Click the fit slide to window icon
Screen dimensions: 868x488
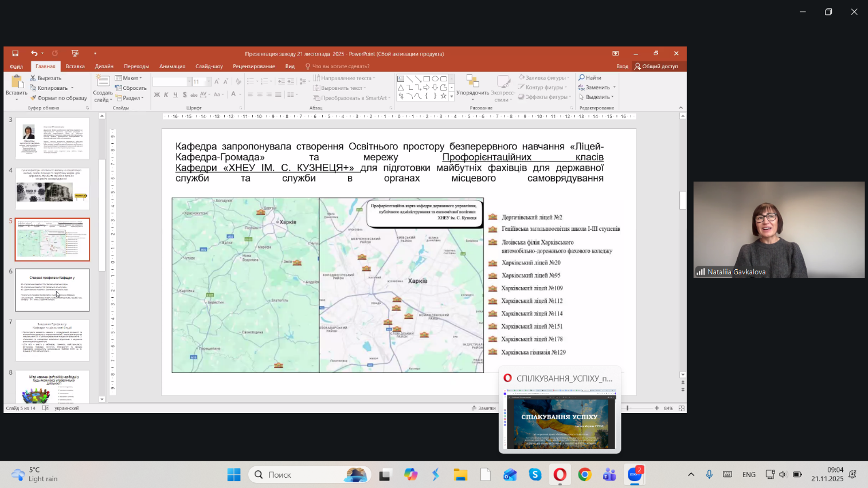[x=681, y=408]
